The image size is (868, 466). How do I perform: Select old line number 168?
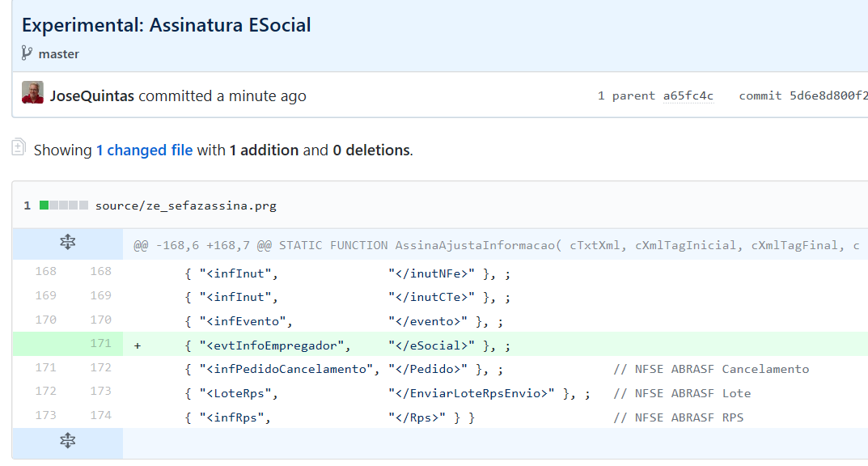coord(45,271)
